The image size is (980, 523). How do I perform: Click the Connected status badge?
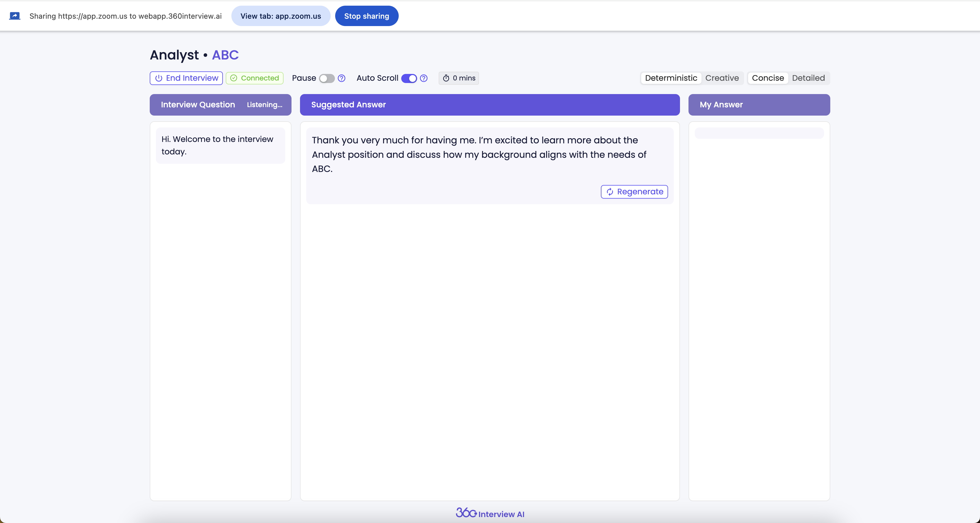[x=255, y=78]
